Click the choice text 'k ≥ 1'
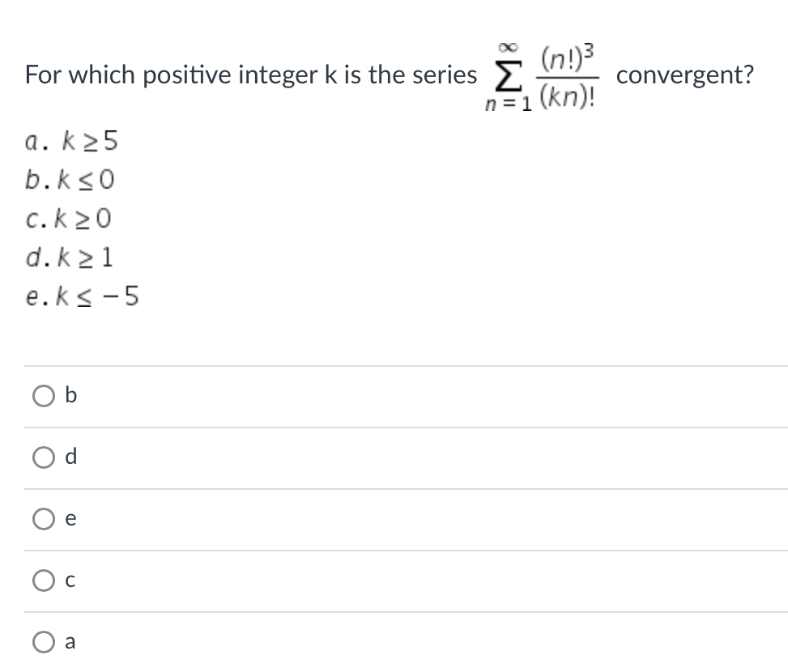788x672 pixels. 71,257
